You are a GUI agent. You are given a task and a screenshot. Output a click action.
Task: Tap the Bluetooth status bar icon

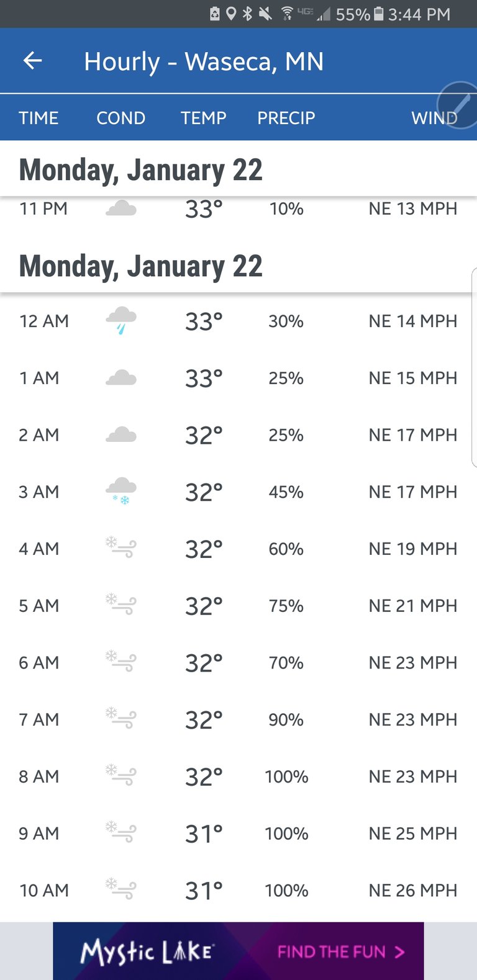(x=247, y=14)
